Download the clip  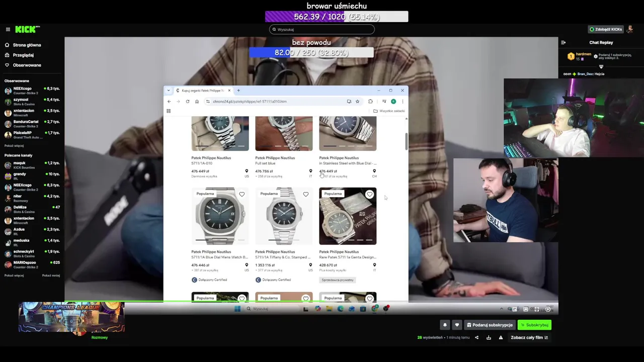click(x=489, y=337)
